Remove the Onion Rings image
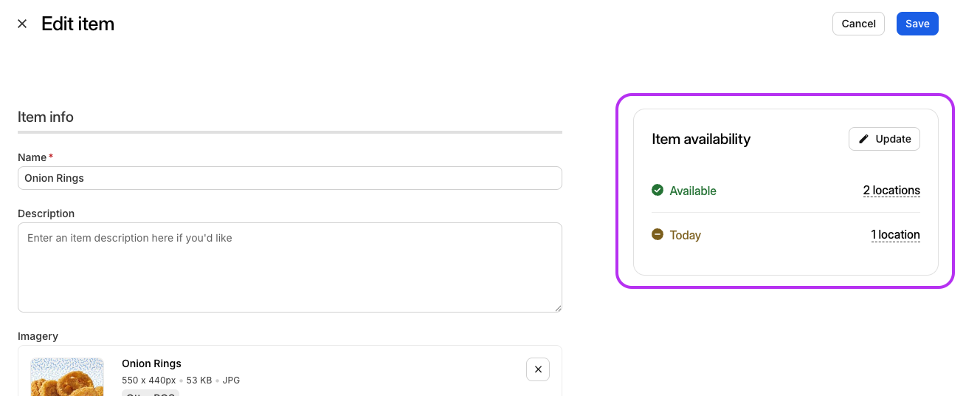Viewport: 980px width, 396px height. [x=538, y=369]
